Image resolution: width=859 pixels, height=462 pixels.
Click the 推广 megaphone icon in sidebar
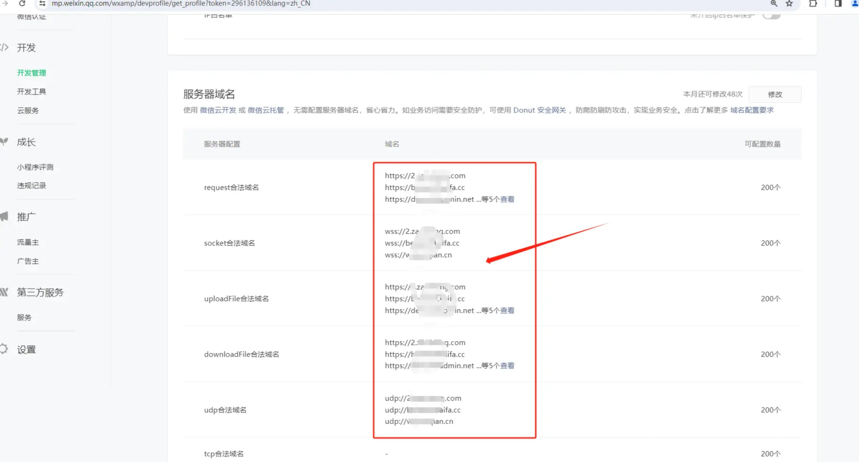click(4, 216)
